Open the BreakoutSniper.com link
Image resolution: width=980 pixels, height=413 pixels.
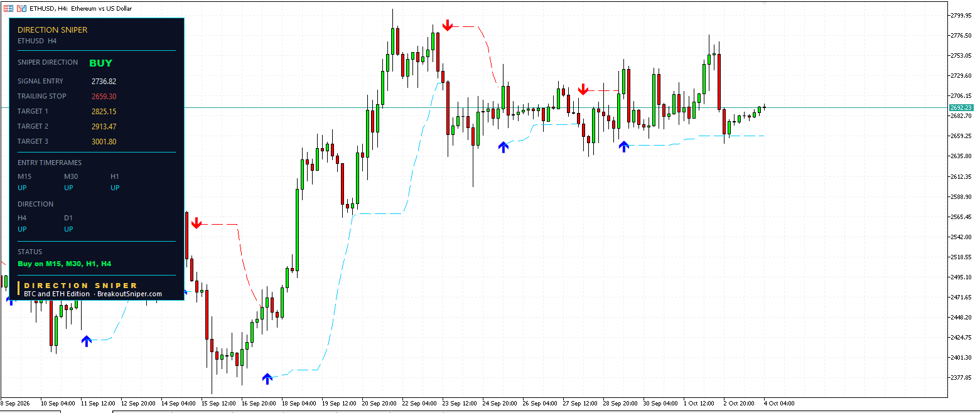129,294
